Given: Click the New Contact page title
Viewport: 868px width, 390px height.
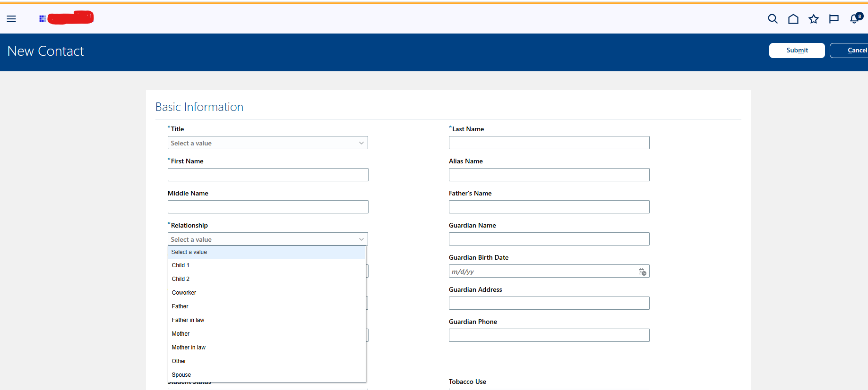Looking at the screenshot, I should point(45,51).
